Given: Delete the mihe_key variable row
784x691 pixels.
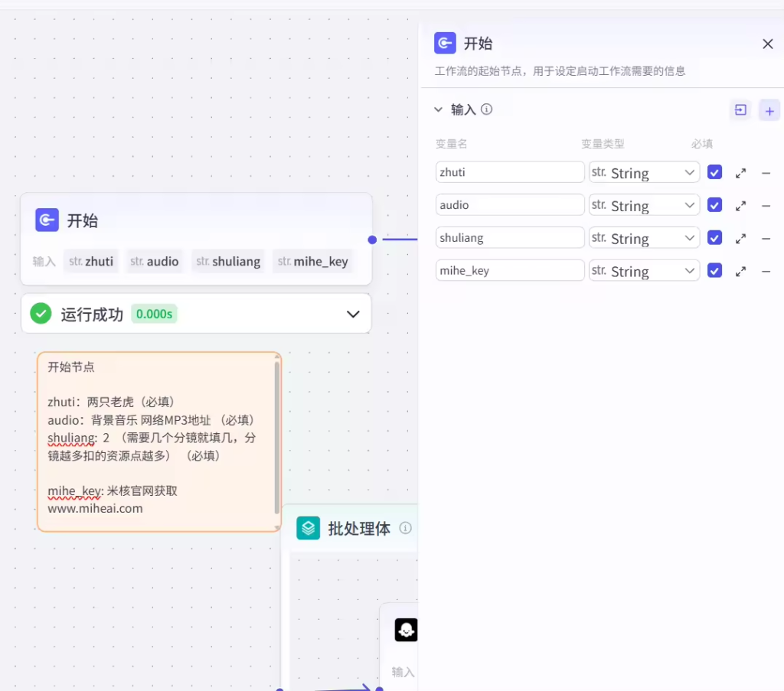Looking at the screenshot, I should coord(766,272).
